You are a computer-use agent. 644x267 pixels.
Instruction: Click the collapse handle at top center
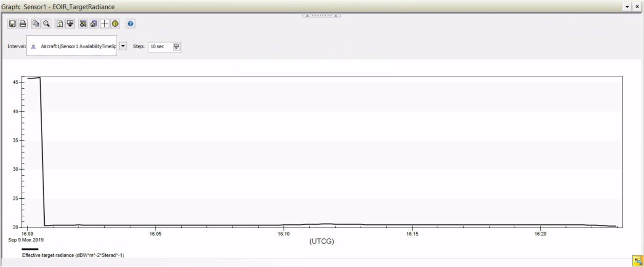coord(322,15)
